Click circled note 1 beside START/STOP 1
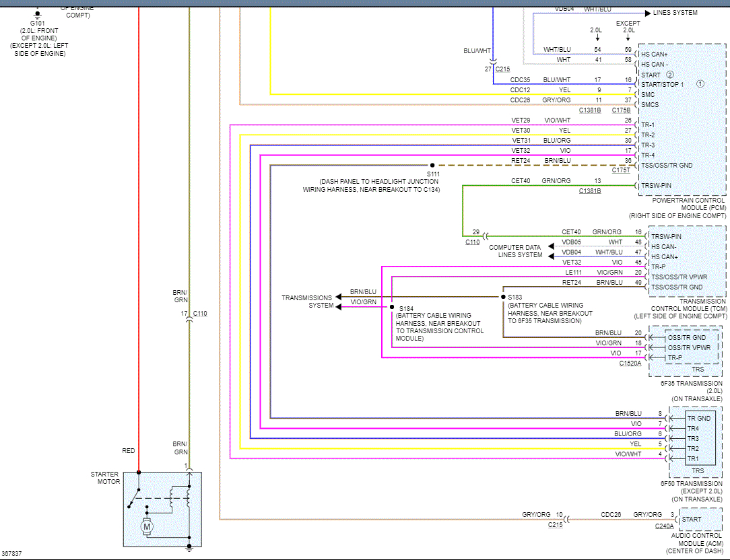The image size is (730, 560). click(700, 84)
